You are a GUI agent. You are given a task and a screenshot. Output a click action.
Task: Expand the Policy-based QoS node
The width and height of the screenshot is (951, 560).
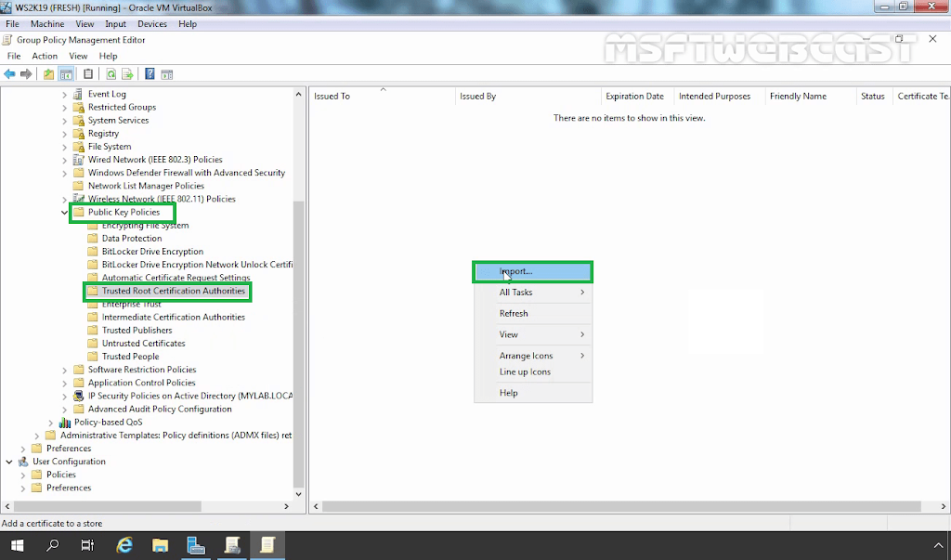point(51,423)
